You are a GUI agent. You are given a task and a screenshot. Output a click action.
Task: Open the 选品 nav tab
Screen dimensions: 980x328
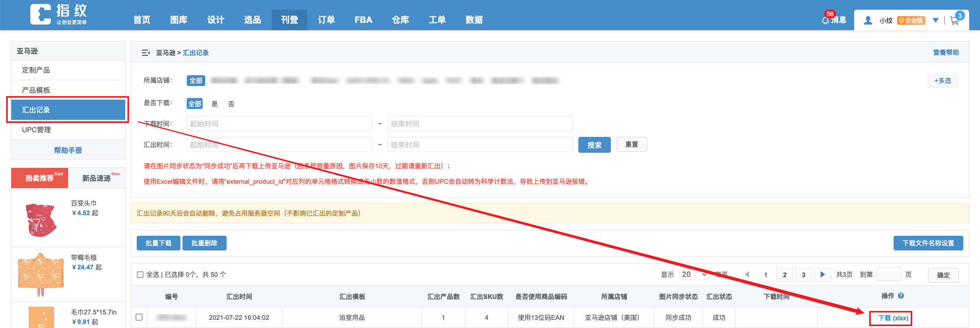pos(253,20)
